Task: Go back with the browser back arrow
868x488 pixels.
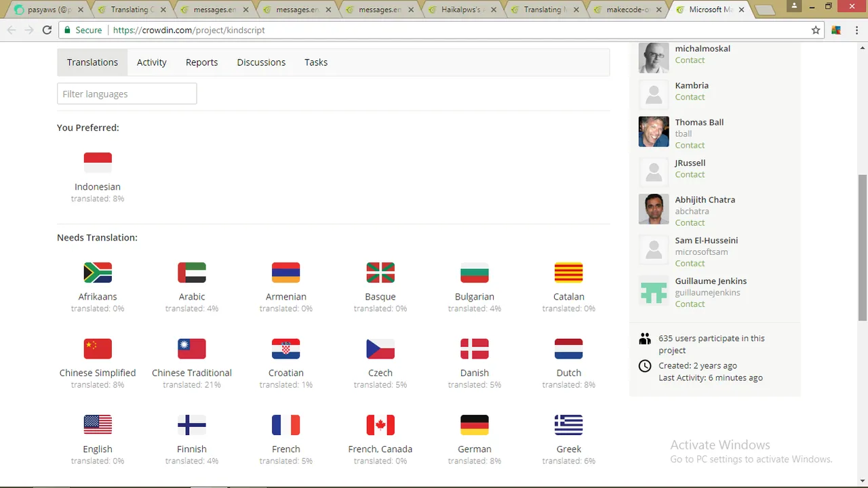Action: tap(12, 30)
